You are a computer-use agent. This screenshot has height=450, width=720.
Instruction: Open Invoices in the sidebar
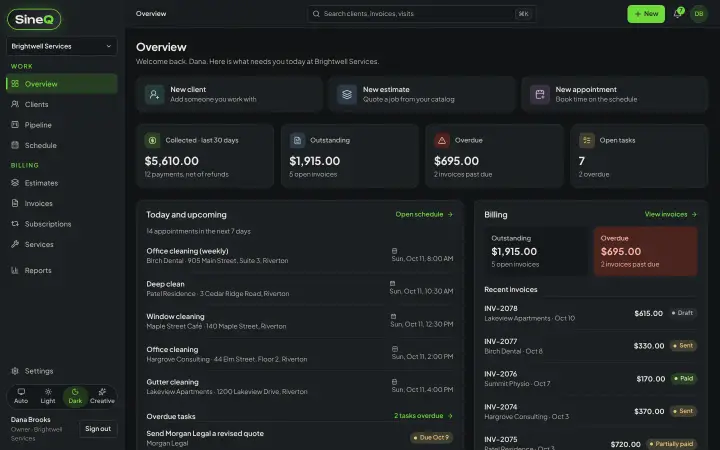[x=62, y=203]
